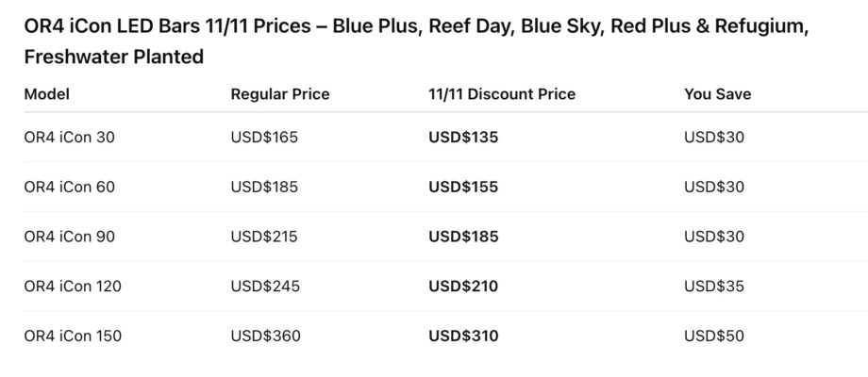
Task: Click the USD$50 savings amount
Action: (714, 336)
